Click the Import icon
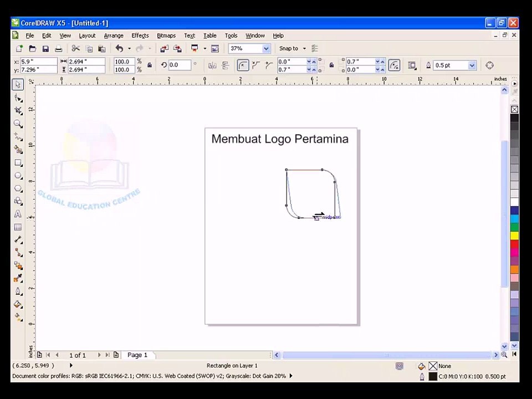Image resolution: width=532 pixels, height=399 pixels. coord(164,49)
